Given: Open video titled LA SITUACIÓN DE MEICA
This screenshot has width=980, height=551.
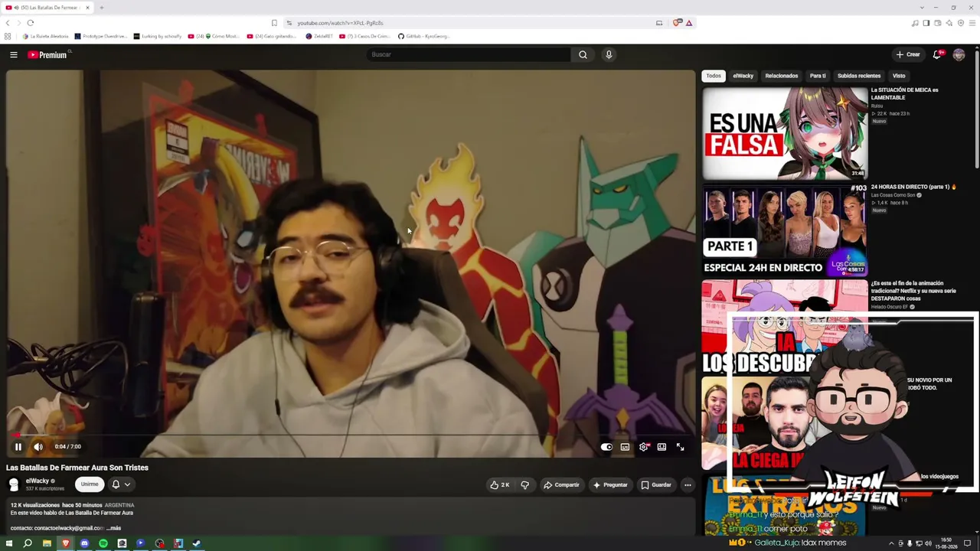Looking at the screenshot, I should (904, 93).
